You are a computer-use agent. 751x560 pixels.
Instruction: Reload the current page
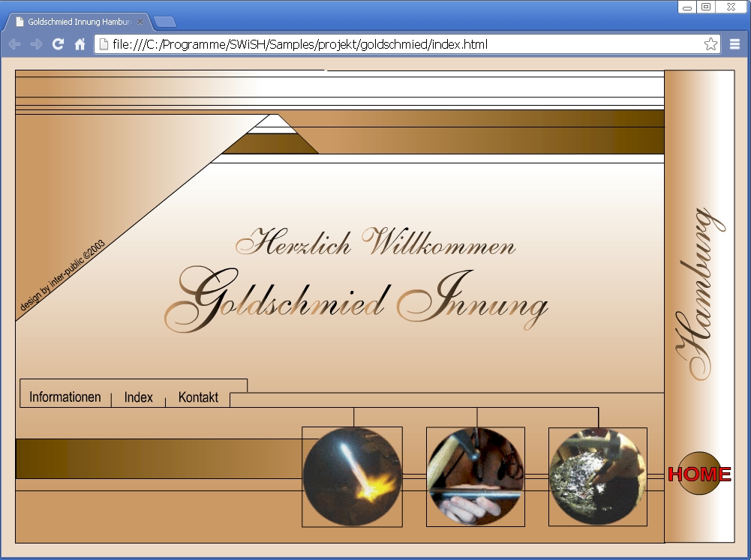[x=58, y=44]
